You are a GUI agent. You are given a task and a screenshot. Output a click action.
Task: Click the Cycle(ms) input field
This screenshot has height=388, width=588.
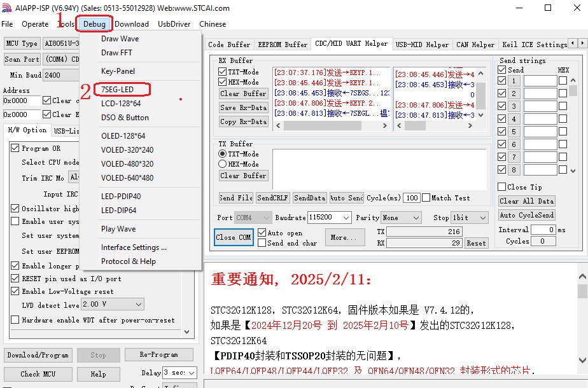tap(411, 198)
